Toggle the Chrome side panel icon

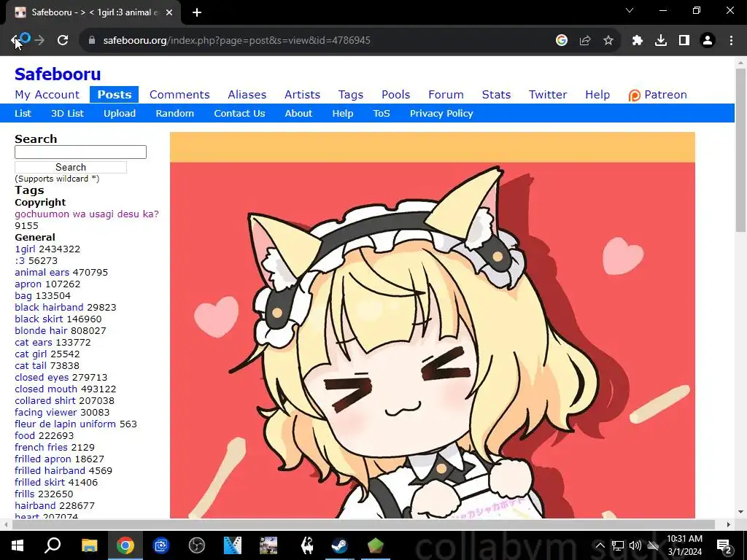(684, 41)
